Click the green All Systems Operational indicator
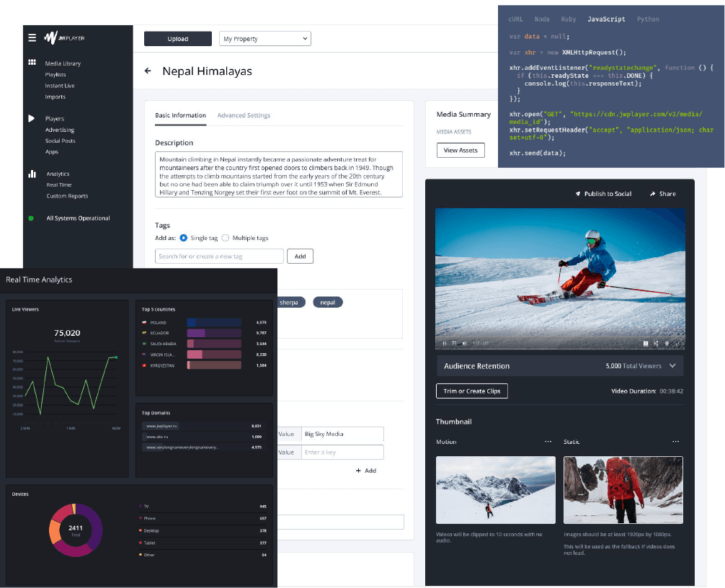 tap(31, 218)
